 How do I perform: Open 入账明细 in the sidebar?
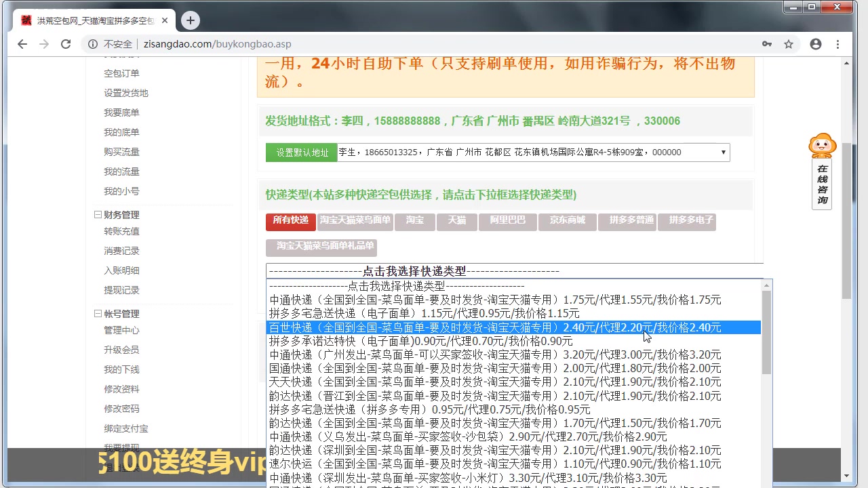click(x=121, y=270)
